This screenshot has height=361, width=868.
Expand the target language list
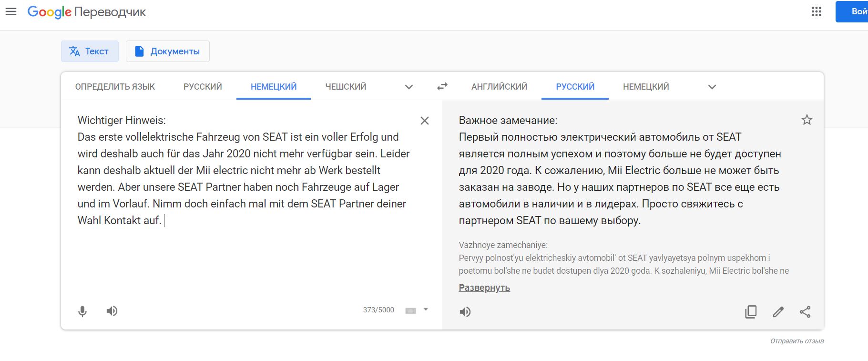click(x=712, y=87)
